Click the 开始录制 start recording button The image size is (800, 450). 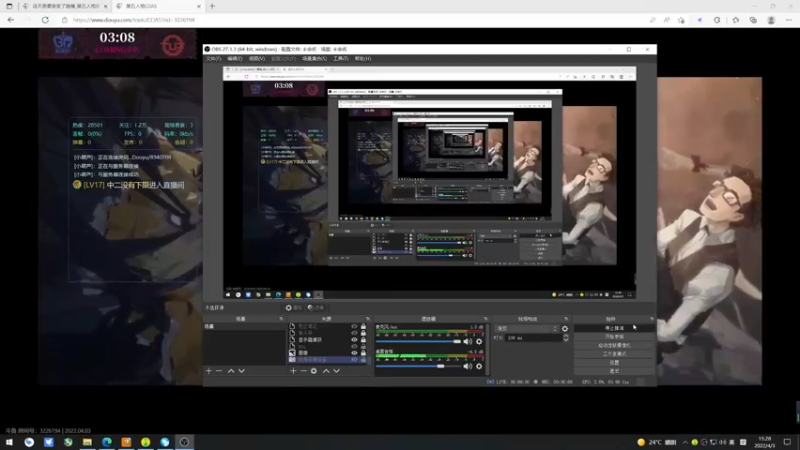point(614,337)
